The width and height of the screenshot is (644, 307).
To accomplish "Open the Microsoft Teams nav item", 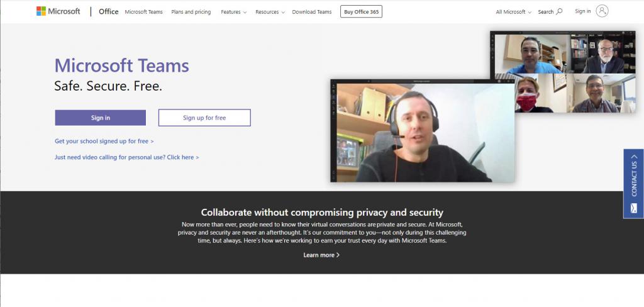I will (x=144, y=12).
